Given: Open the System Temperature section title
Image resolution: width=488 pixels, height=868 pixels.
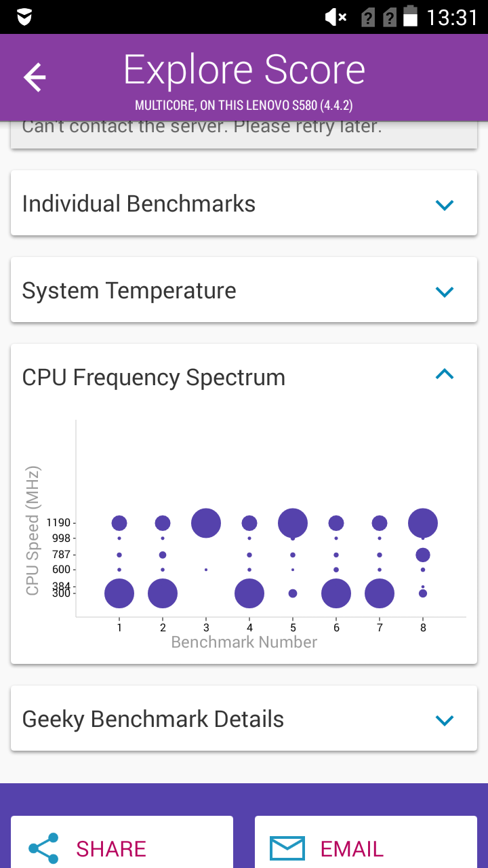Looking at the screenshot, I should click(x=129, y=291).
